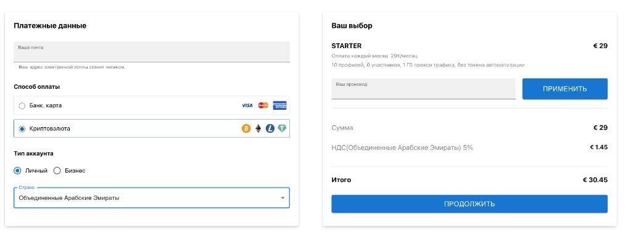Viewport: 644px width, 245px height.
Task: Click the STARTER plan title
Action: click(x=347, y=46)
